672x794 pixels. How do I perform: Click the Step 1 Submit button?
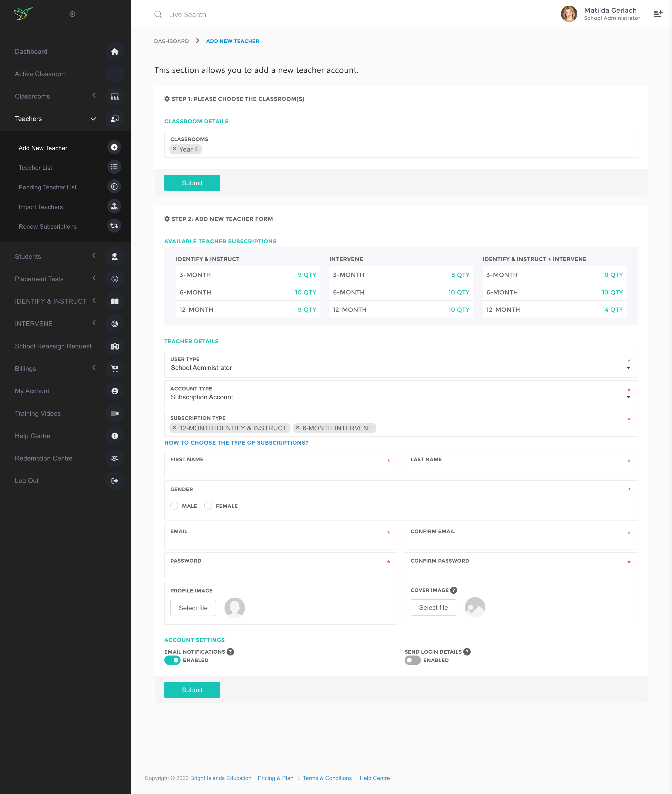coord(192,183)
